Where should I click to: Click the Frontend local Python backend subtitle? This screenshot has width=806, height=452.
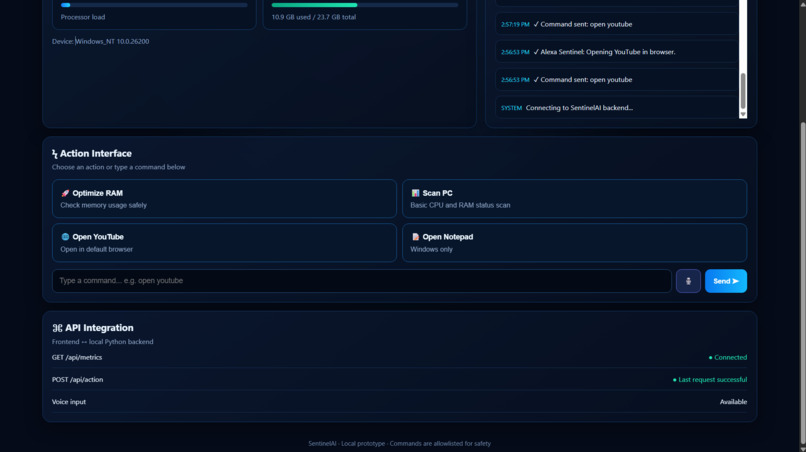[x=103, y=342]
